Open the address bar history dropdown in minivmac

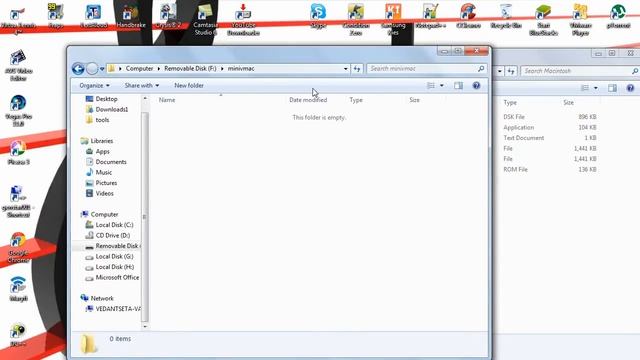345,69
